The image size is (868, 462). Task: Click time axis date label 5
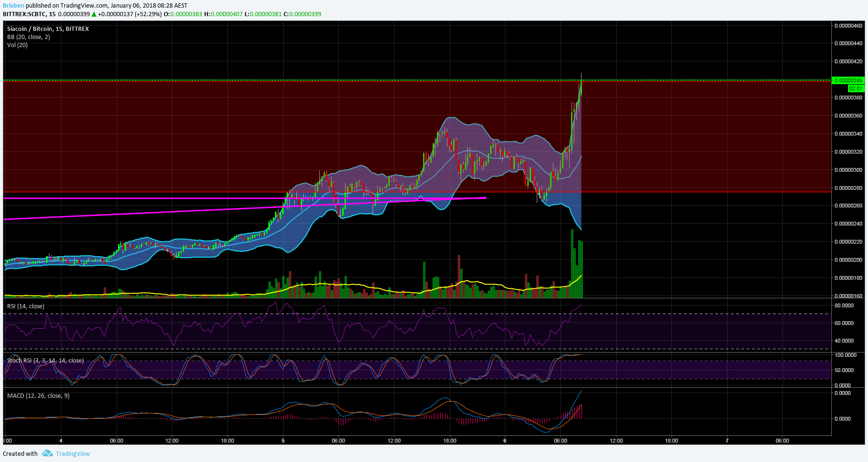click(283, 441)
